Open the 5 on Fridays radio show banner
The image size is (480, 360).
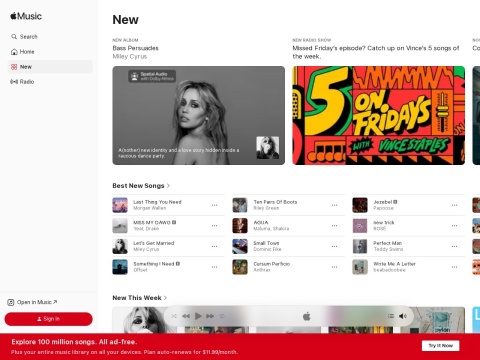click(379, 115)
